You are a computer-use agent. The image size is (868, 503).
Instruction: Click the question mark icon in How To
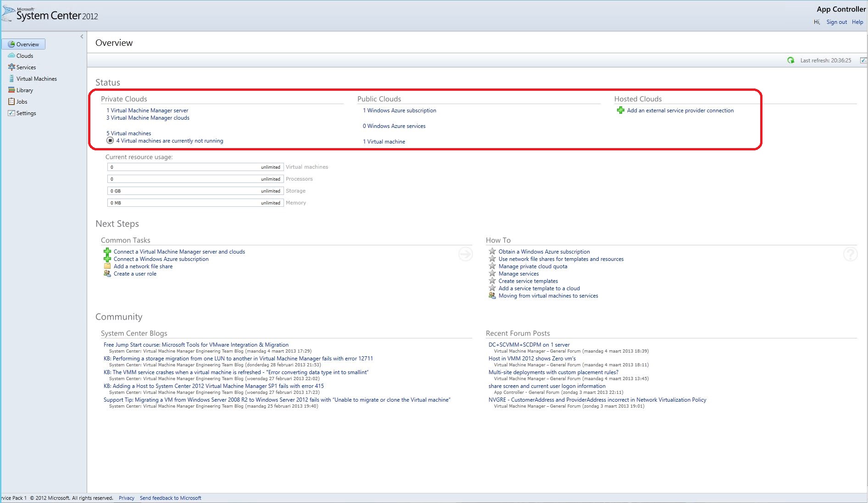pyautogui.click(x=850, y=254)
